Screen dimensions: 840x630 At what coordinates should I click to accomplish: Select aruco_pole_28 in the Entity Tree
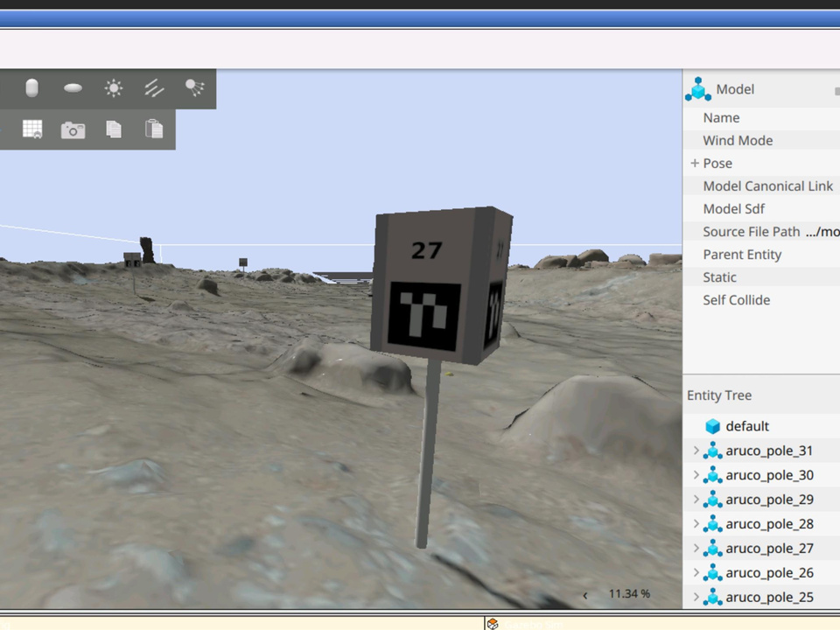pyautogui.click(x=769, y=524)
